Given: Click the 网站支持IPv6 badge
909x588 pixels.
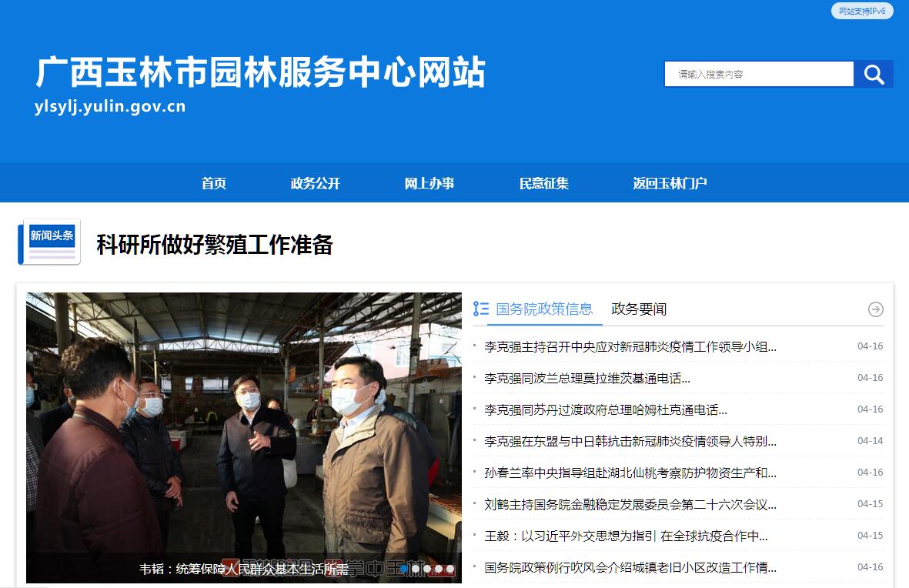Looking at the screenshot, I should (x=862, y=11).
